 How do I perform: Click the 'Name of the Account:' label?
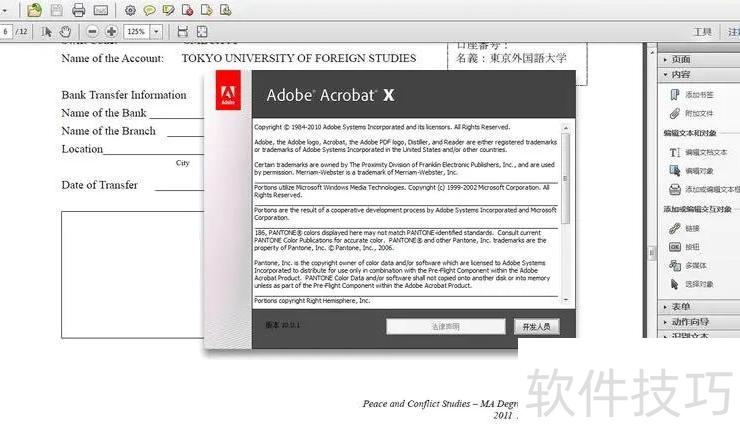tap(112, 58)
